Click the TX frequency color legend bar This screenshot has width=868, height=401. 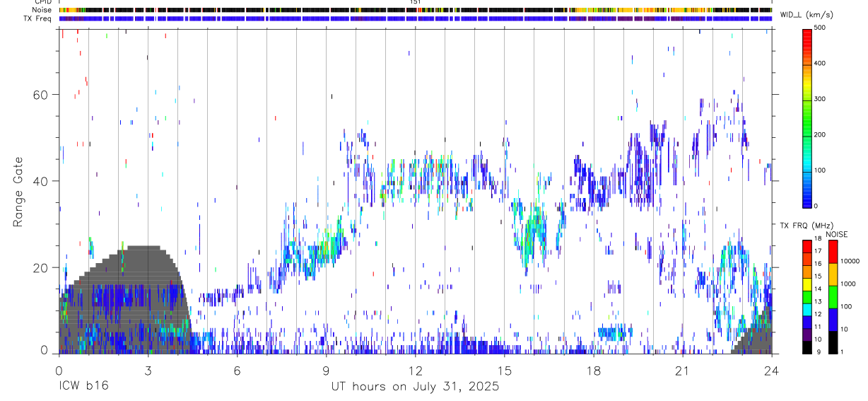(x=807, y=296)
